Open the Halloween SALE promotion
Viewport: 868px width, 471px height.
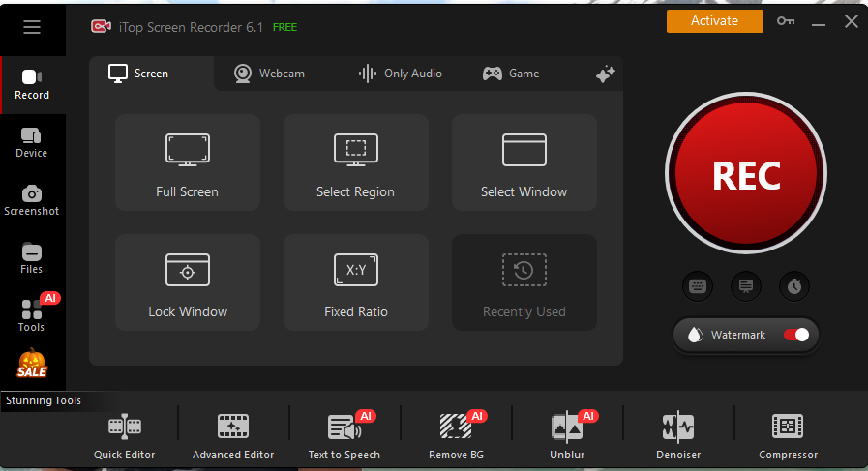click(x=32, y=364)
